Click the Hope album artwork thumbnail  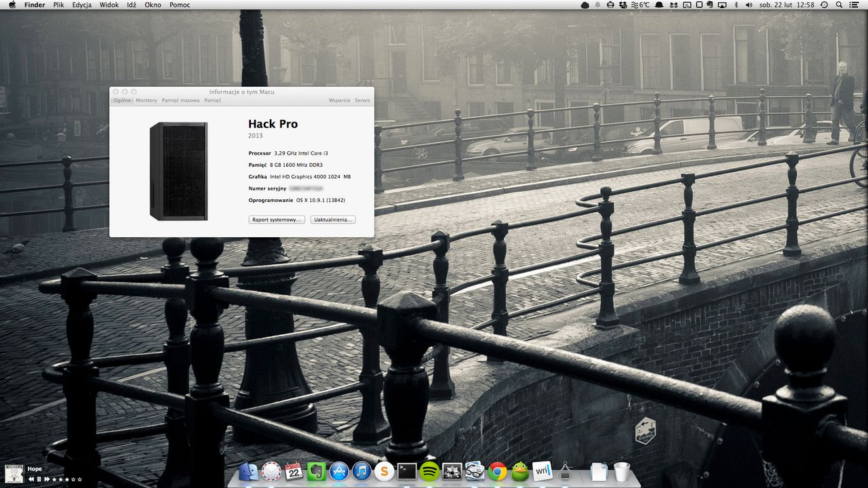[x=14, y=474]
